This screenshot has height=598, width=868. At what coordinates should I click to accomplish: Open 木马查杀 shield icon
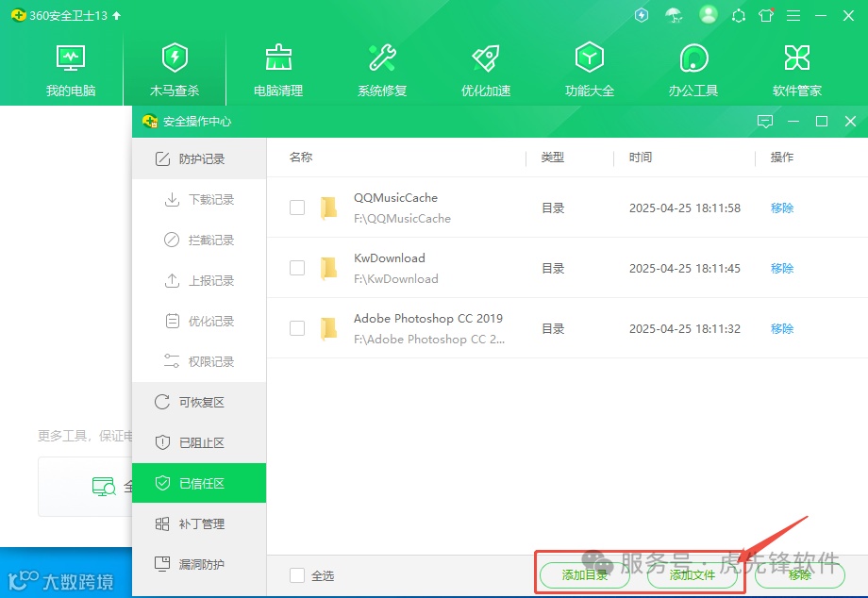tap(175, 58)
